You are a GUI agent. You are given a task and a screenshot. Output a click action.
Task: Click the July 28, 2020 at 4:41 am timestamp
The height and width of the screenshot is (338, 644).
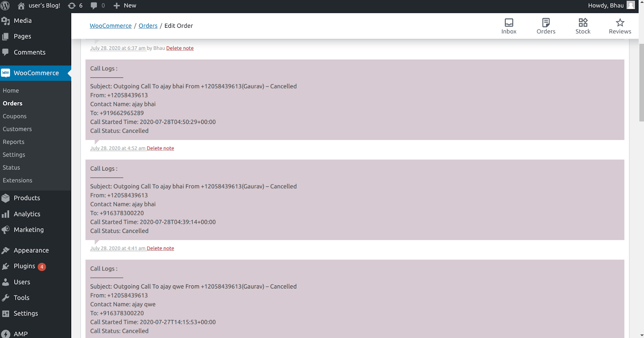point(118,249)
